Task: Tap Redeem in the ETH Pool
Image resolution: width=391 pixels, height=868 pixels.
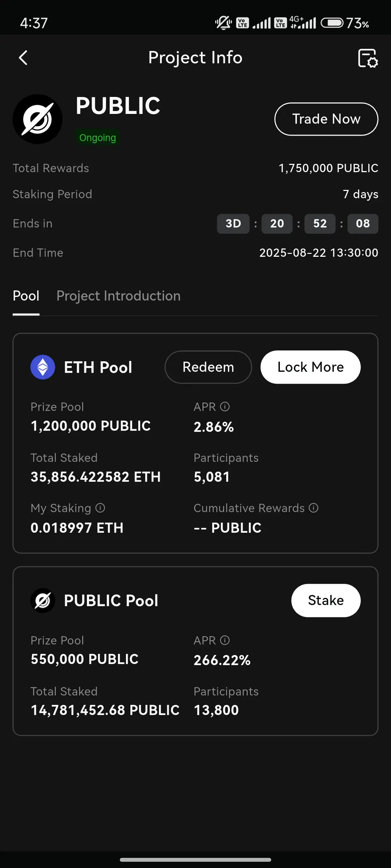Action: [208, 367]
